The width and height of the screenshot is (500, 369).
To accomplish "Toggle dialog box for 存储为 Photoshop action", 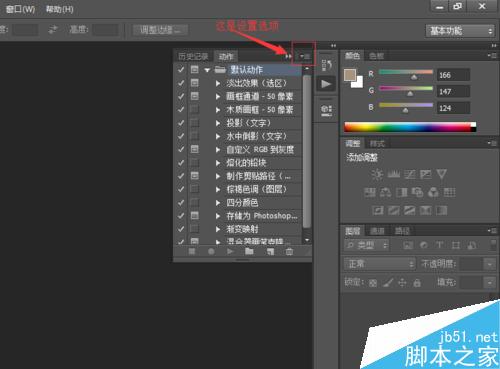I will click(195, 216).
